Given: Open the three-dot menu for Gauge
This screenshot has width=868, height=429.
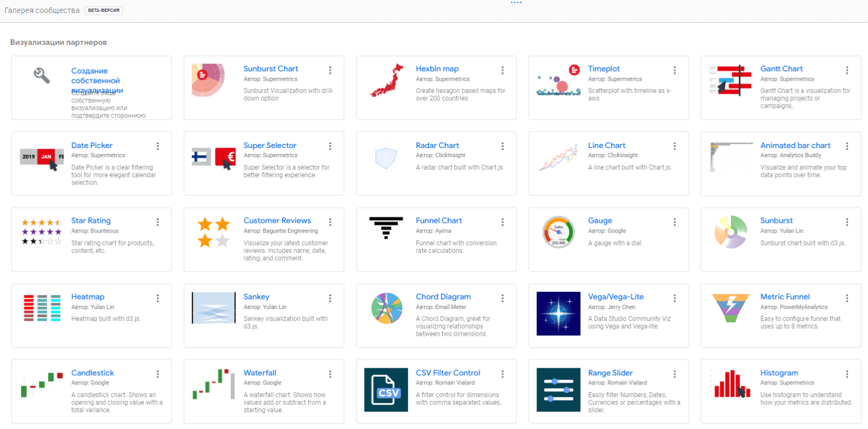Looking at the screenshot, I should [x=674, y=222].
